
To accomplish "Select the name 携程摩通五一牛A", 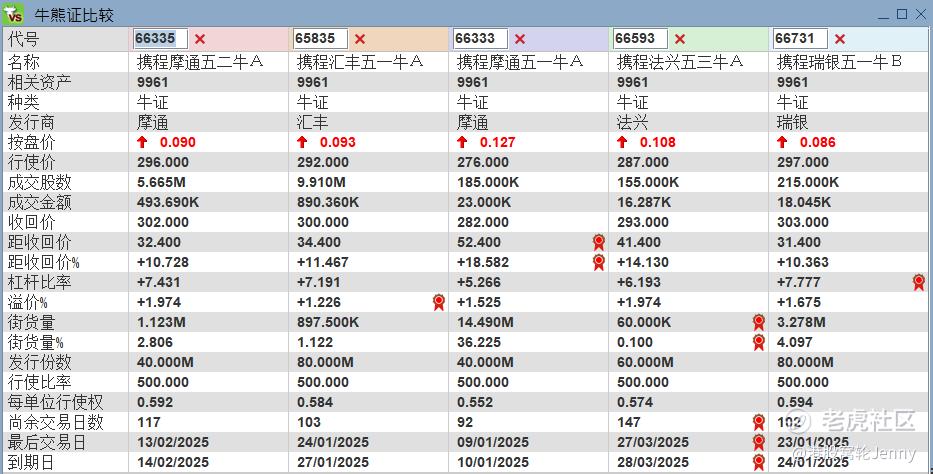I will (x=520, y=62).
